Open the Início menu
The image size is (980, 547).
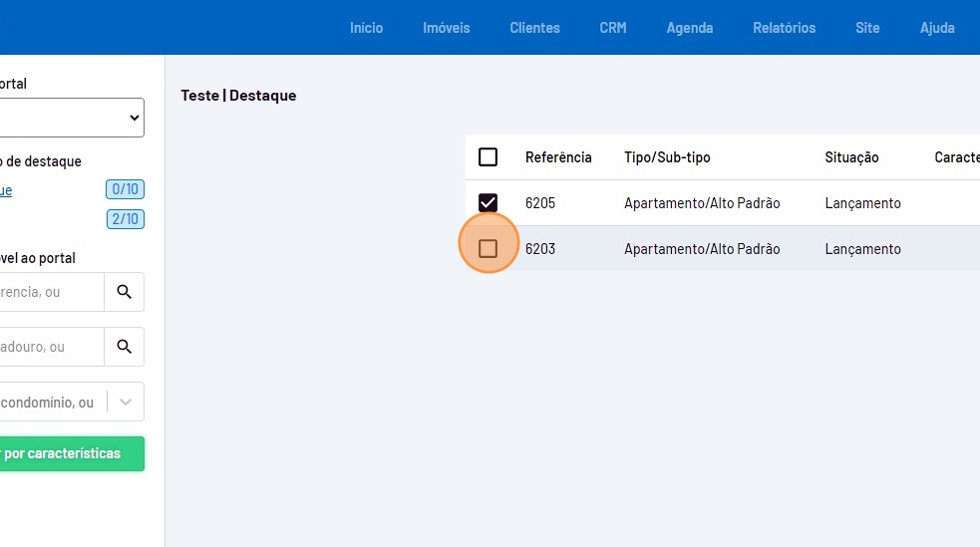point(366,28)
